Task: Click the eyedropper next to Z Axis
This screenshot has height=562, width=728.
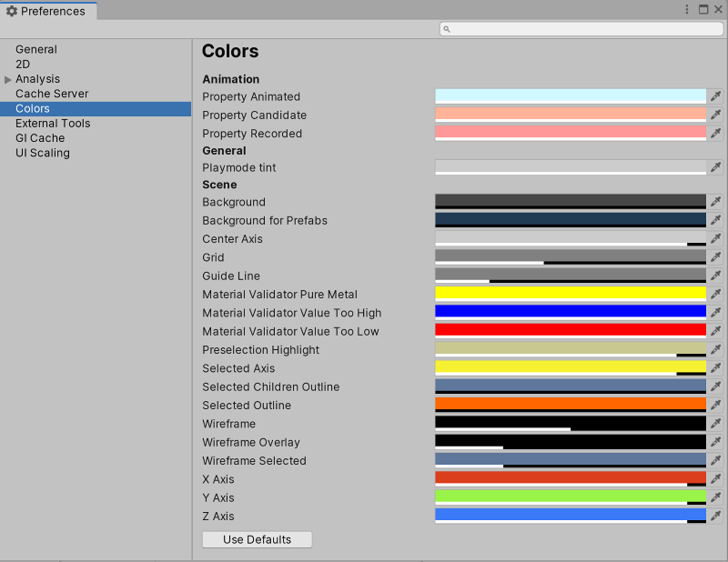Action: pyautogui.click(x=715, y=516)
